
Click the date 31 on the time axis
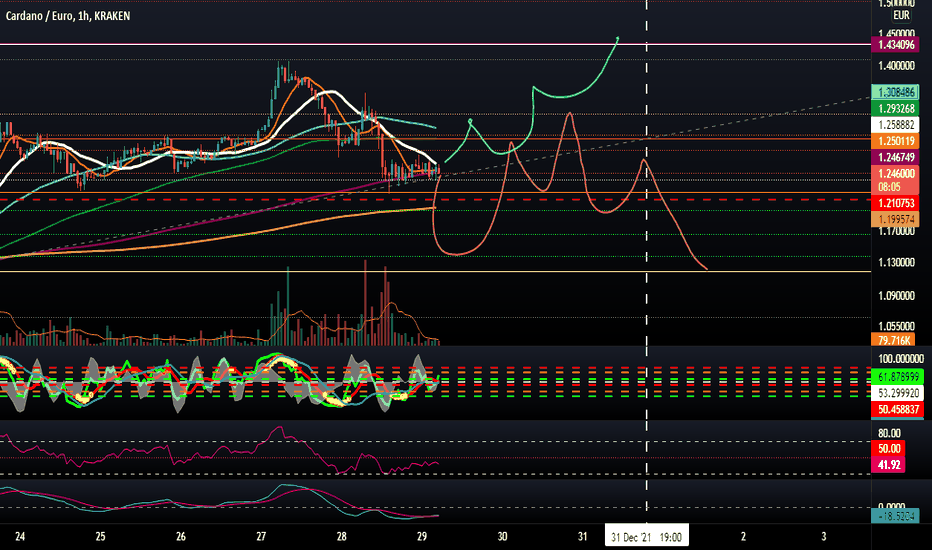click(x=582, y=536)
